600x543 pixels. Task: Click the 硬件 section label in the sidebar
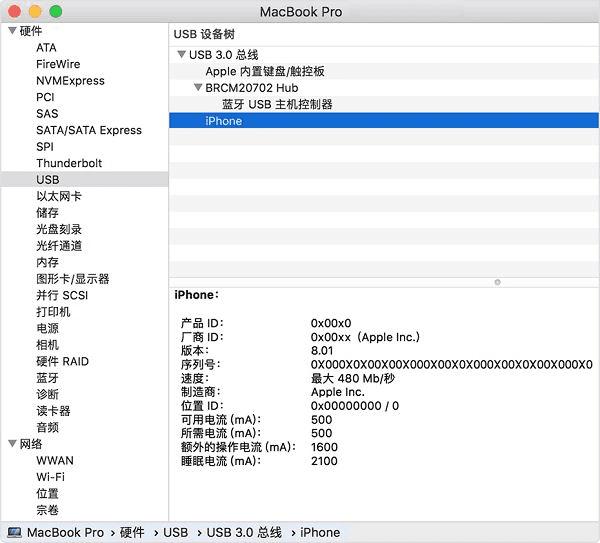[31, 31]
